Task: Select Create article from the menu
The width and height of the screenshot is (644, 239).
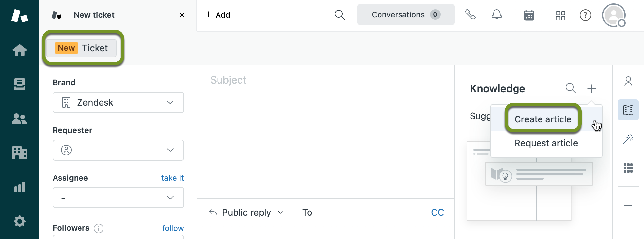Action: (543, 119)
